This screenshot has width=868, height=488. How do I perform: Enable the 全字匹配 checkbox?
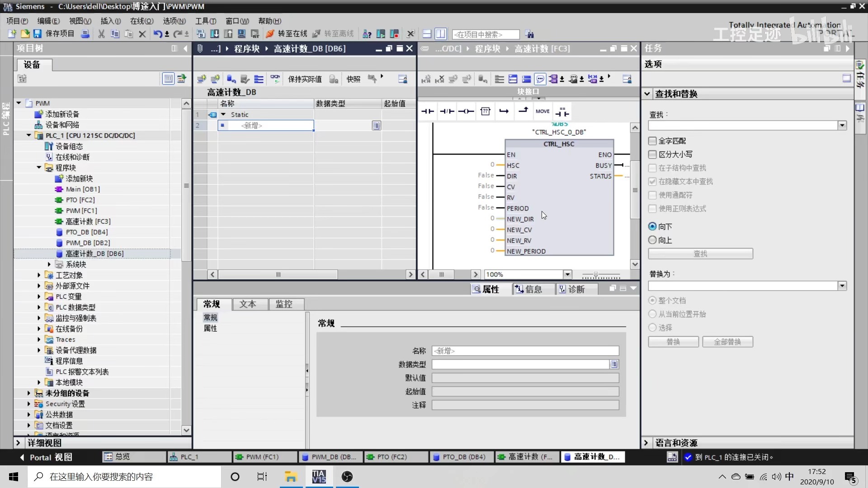pos(652,141)
